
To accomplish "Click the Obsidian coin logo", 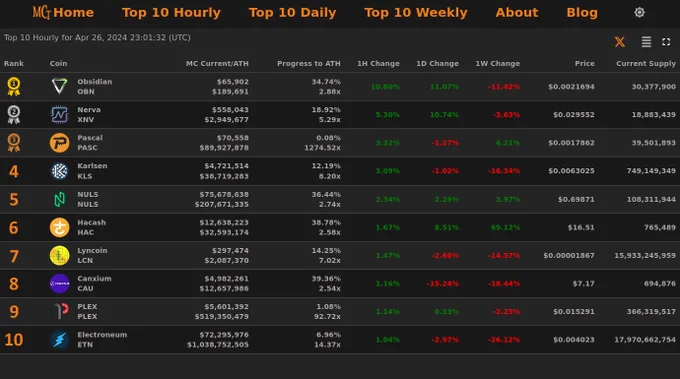I will point(59,86).
